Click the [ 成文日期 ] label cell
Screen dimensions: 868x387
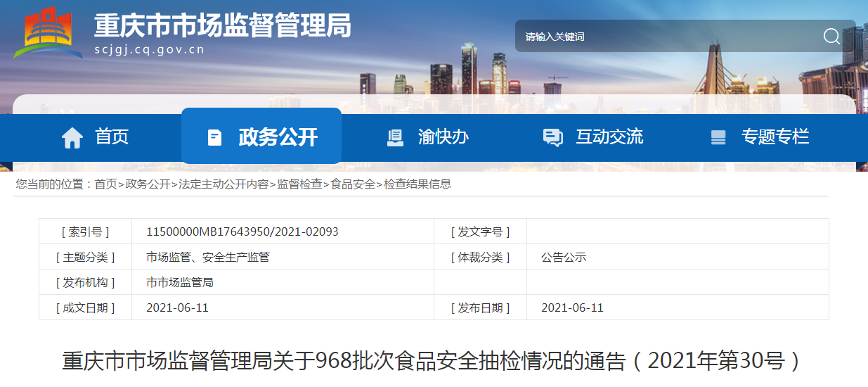(85, 307)
